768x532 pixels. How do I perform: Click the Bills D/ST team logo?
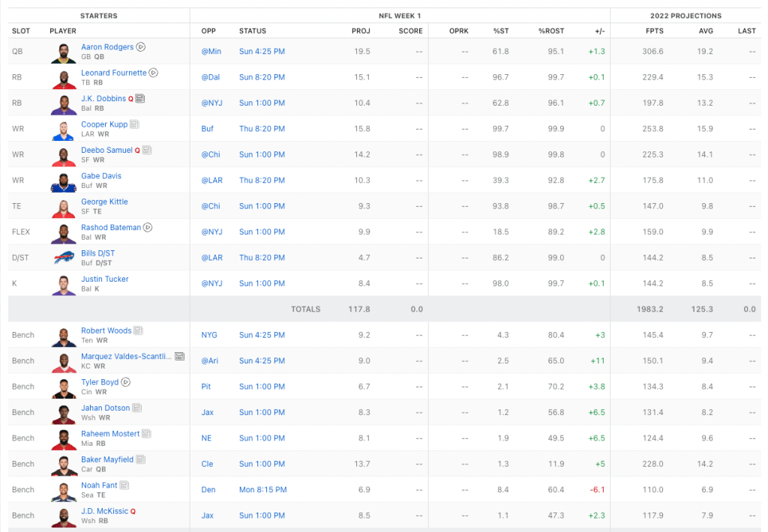[x=64, y=259]
